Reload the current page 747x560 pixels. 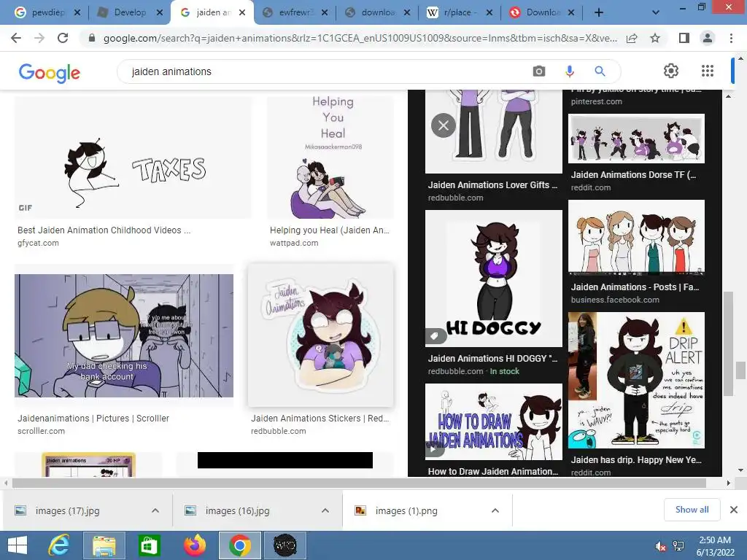tap(63, 38)
